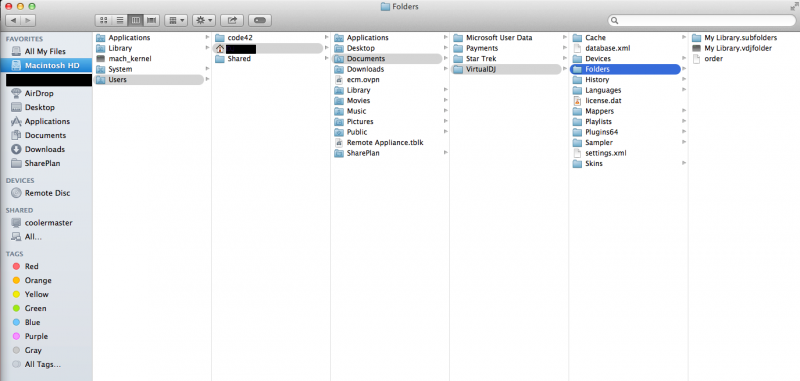Viewport: 800px width, 381px height.
Task: Switch to icon view
Action: [104, 20]
